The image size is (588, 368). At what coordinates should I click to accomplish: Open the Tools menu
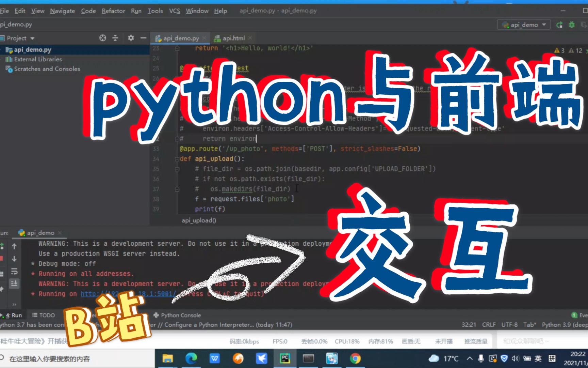click(155, 11)
